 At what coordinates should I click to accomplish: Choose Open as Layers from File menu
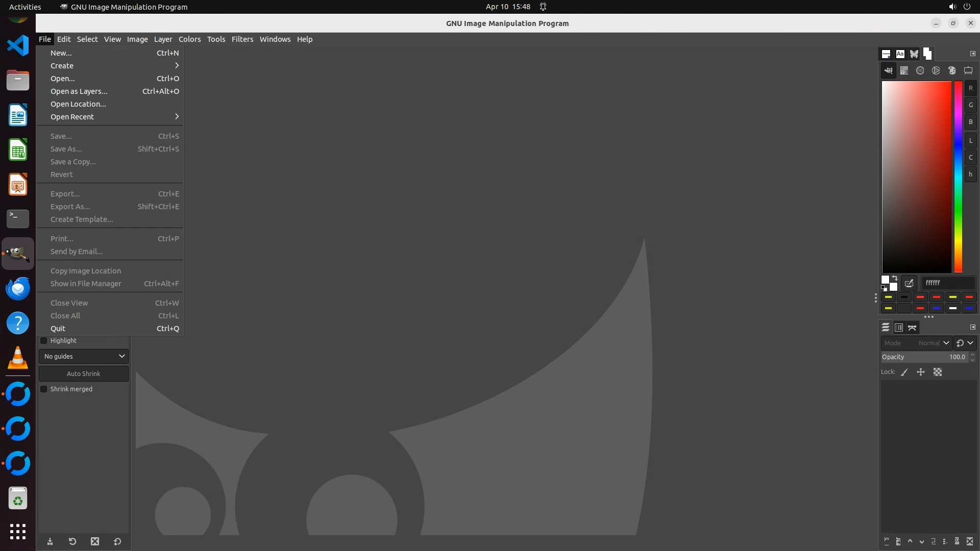point(79,91)
